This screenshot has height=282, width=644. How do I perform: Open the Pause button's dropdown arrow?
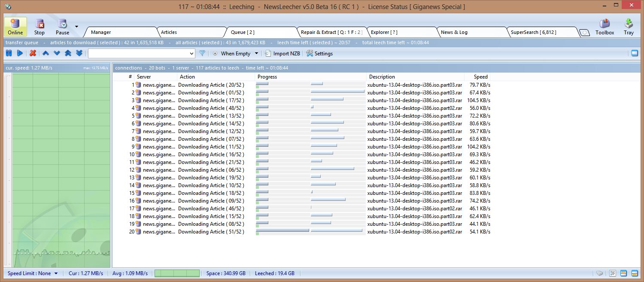point(76,27)
